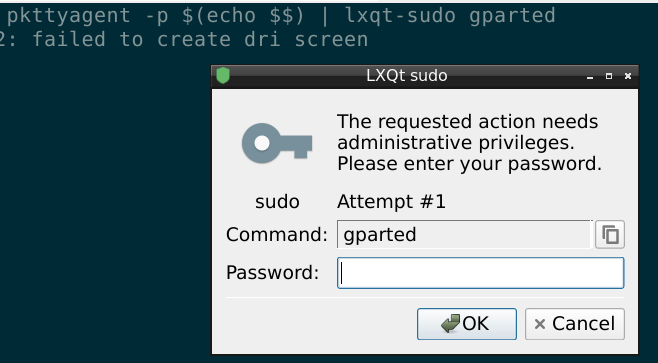Maximize the LXQt sudo dialog window
This screenshot has height=363, width=658.
pyautogui.click(x=609, y=76)
